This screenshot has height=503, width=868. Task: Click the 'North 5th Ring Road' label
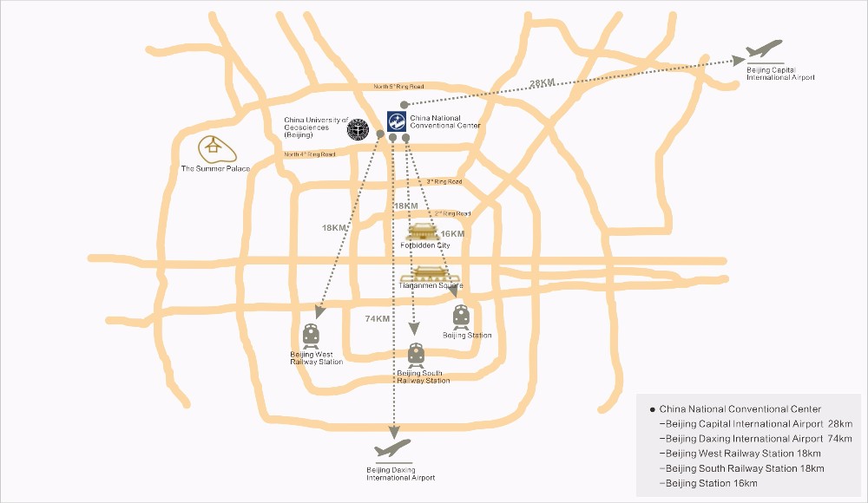pyautogui.click(x=398, y=87)
